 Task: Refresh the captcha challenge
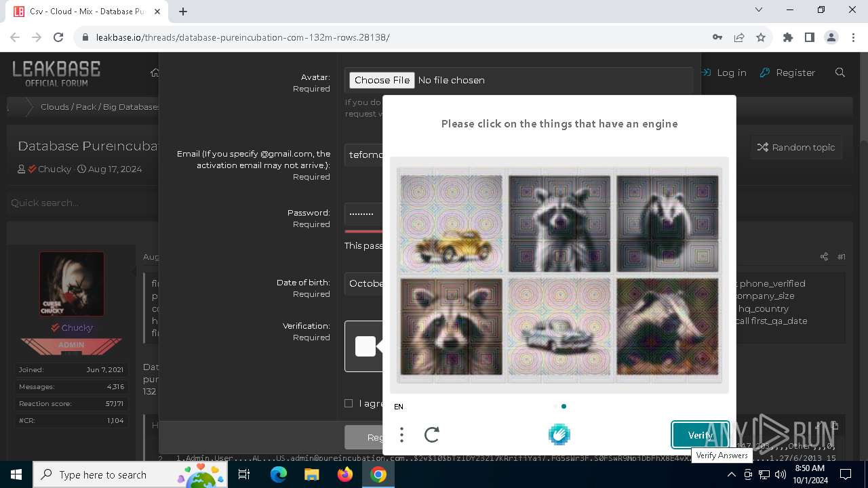[432, 434]
